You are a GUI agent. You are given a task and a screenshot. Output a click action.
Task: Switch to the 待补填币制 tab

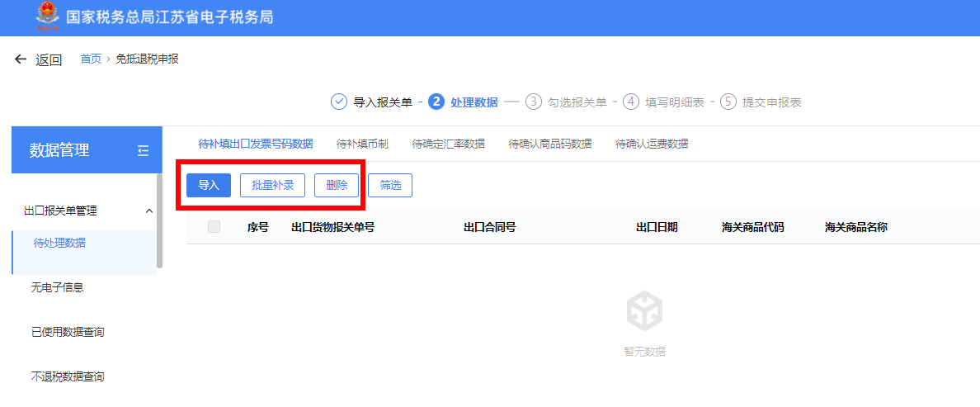(x=362, y=144)
